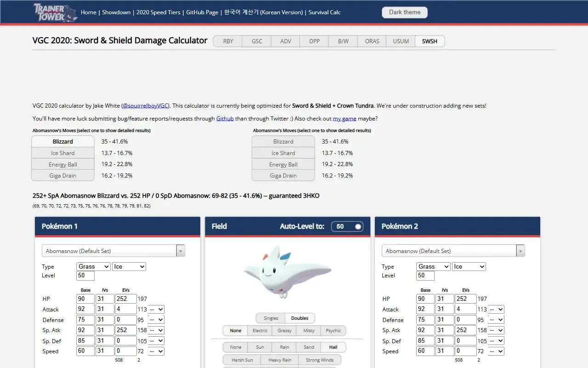
Task: Click Pokémon 1 HP EVs input field
Action: (126, 299)
